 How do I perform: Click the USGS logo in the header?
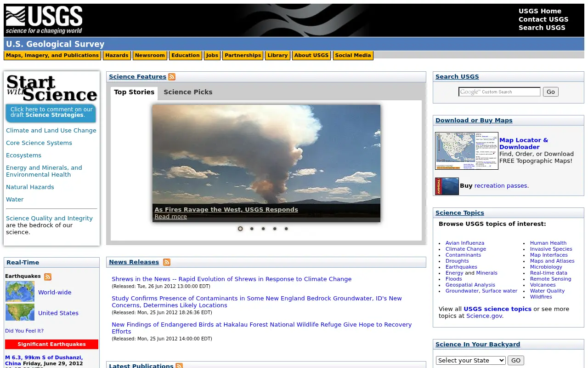[44, 20]
